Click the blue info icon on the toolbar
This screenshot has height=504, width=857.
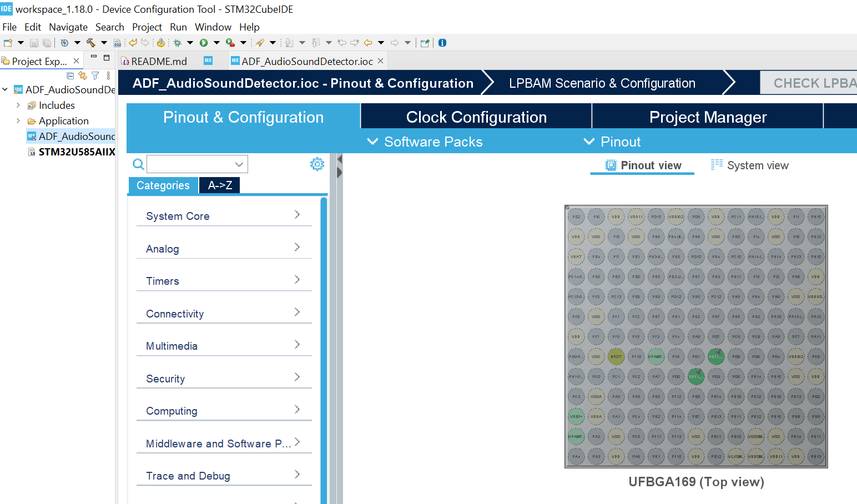pos(442,42)
